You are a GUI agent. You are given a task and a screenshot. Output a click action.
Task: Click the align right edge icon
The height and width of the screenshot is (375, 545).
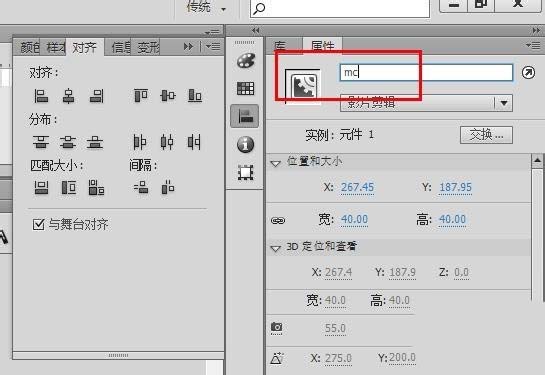[x=96, y=96]
